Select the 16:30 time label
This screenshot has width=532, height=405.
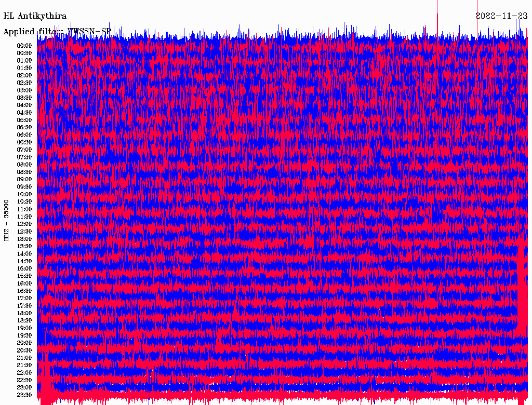click(24, 291)
